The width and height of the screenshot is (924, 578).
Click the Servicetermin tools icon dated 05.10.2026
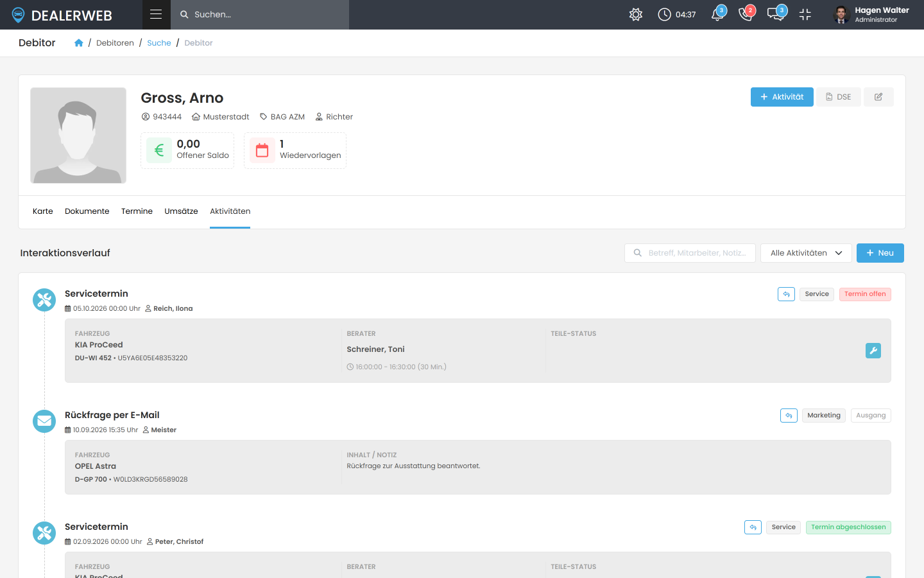44,300
